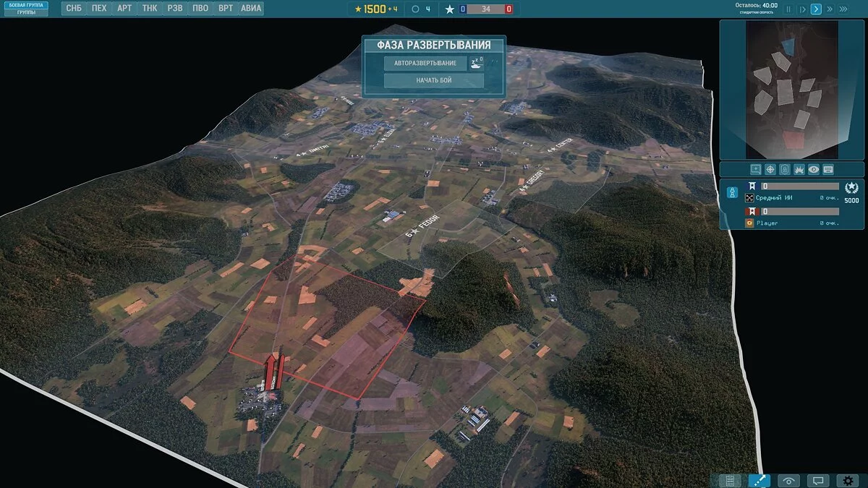
Task: Click the blue team score progress bar
Action: (x=800, y=186)
